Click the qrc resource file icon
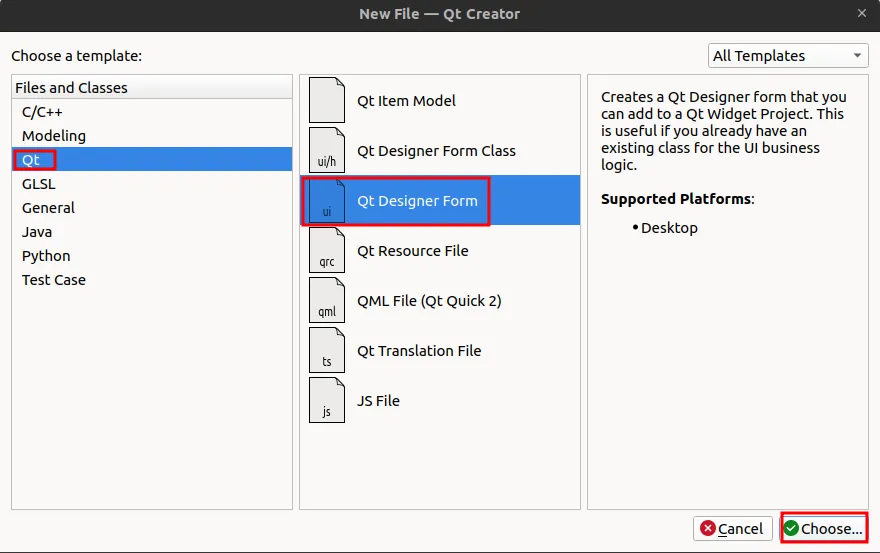The image size is (880, 553). pyautogui.click(x=327, y=250)
